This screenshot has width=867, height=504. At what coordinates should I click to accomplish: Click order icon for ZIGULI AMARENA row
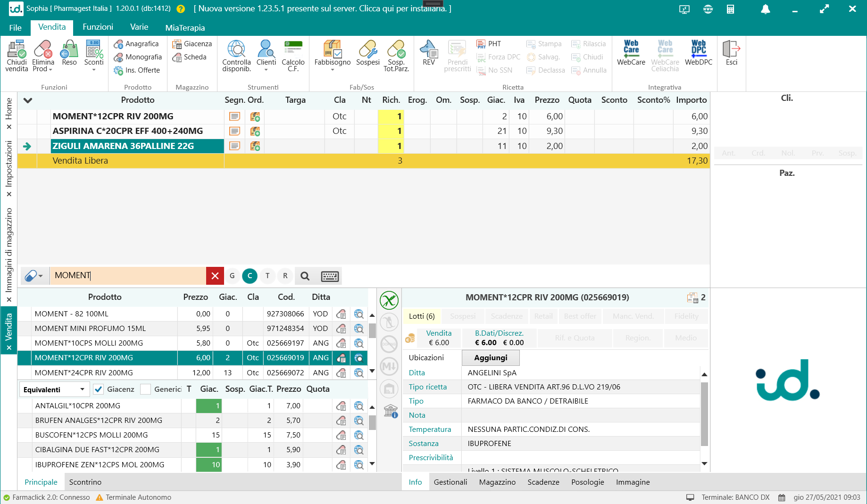255,146
